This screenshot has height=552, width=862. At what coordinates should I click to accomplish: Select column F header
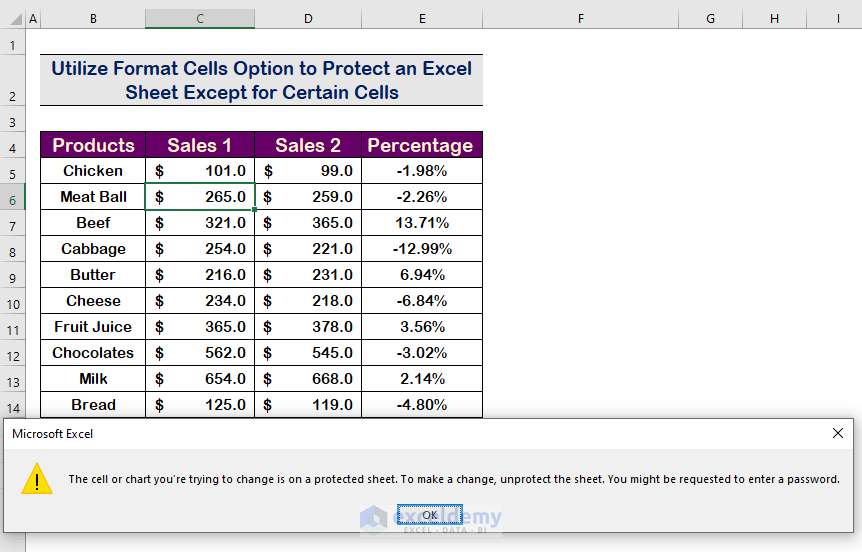[x=580, y=18]
